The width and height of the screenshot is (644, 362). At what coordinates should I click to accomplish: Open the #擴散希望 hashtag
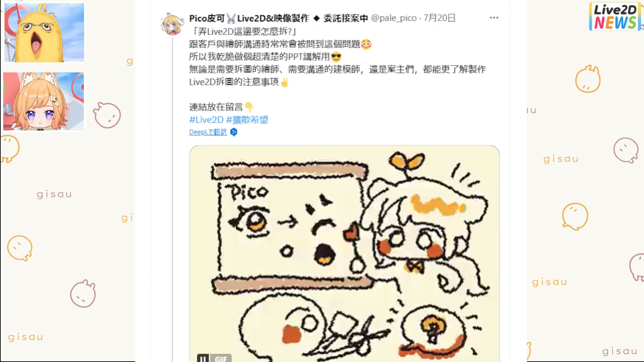pyautogui.click(x=247, y=120)
